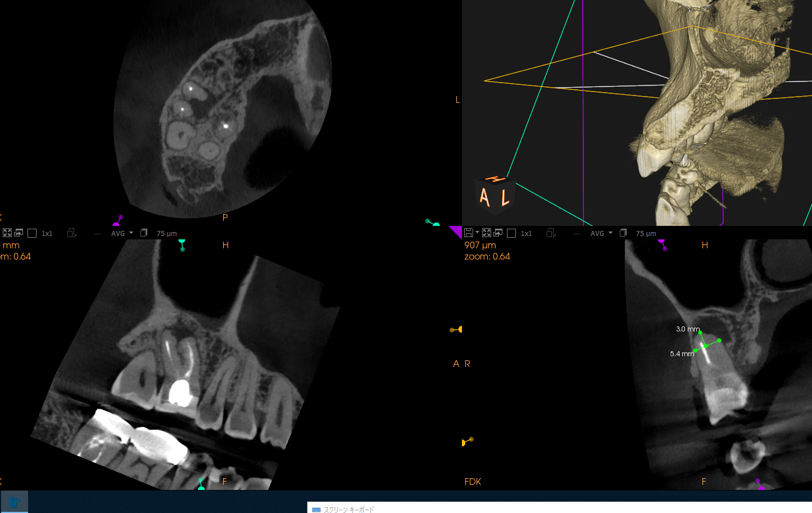This screenshot has width=812, height=513.
Task: Click 1x1 layout label under the 3D view
Action: [527, 234]
